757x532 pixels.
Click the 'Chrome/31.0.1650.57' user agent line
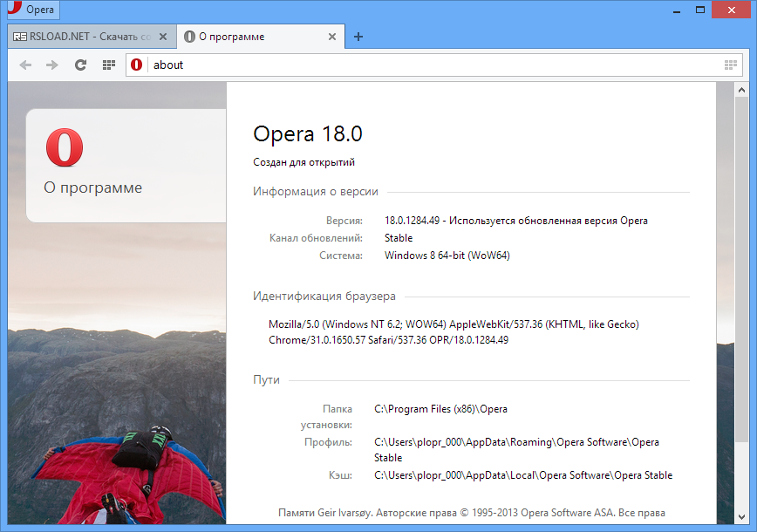pyautogui.click(x=389, y=340)
